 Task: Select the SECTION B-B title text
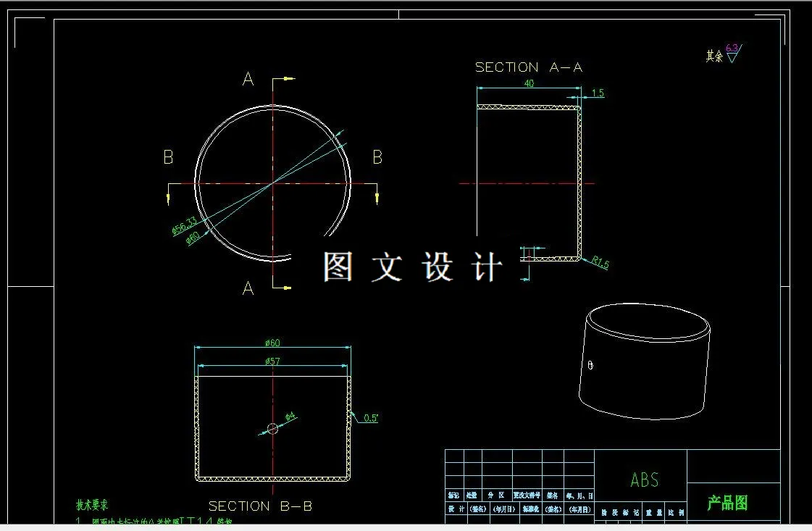point(261,506)
